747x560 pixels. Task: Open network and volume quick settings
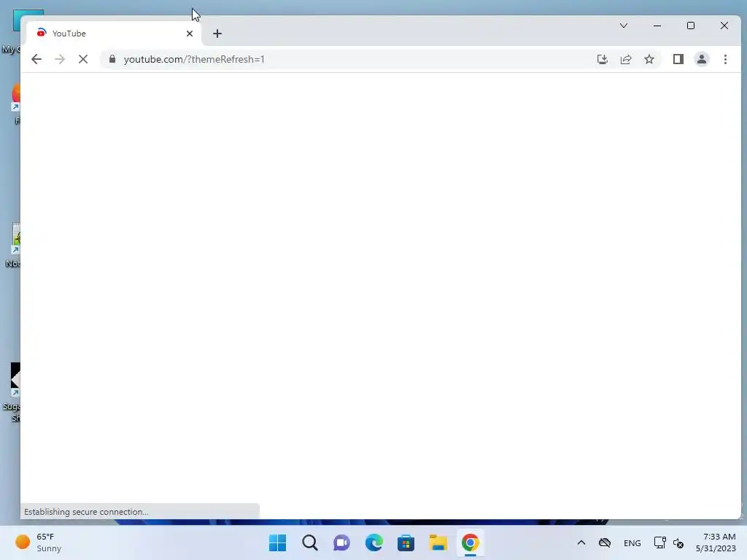pos(669,542)
